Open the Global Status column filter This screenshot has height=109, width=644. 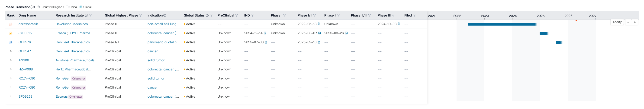211,16
